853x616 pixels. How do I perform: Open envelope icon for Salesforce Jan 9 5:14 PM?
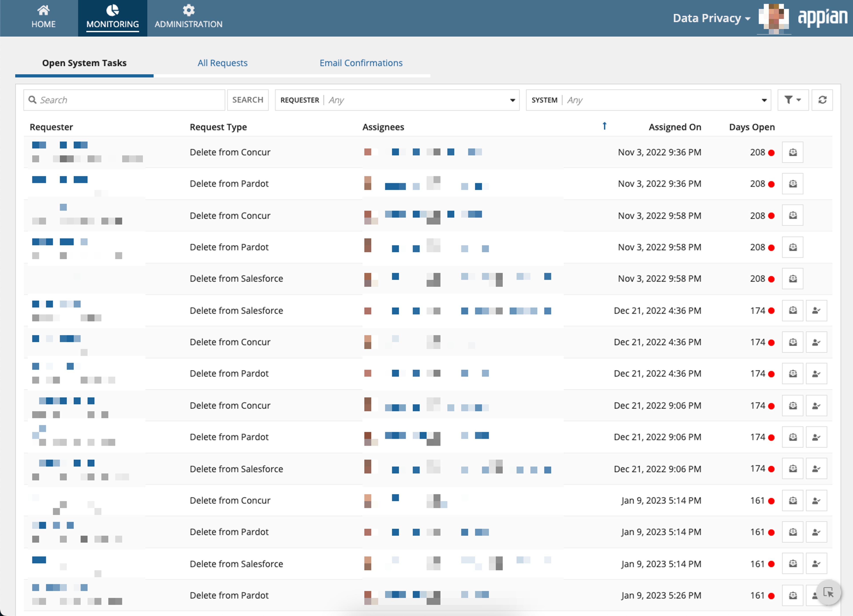[792, 564]
